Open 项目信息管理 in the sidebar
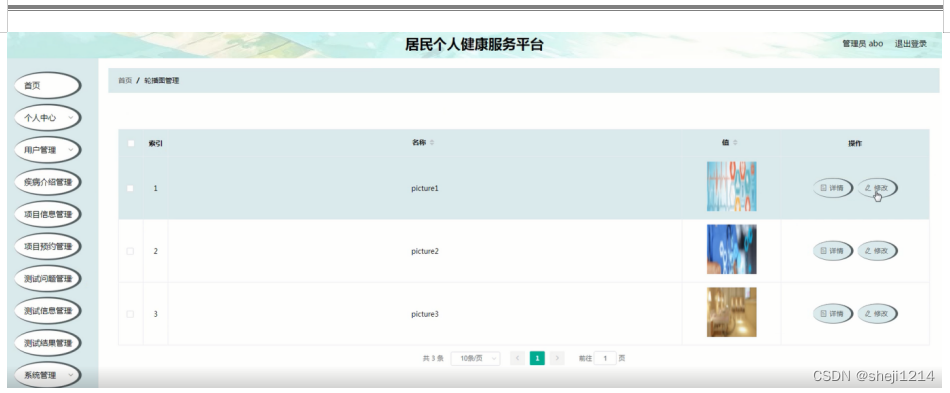Screen dimensions: 950x393 [x=47, y=214]
